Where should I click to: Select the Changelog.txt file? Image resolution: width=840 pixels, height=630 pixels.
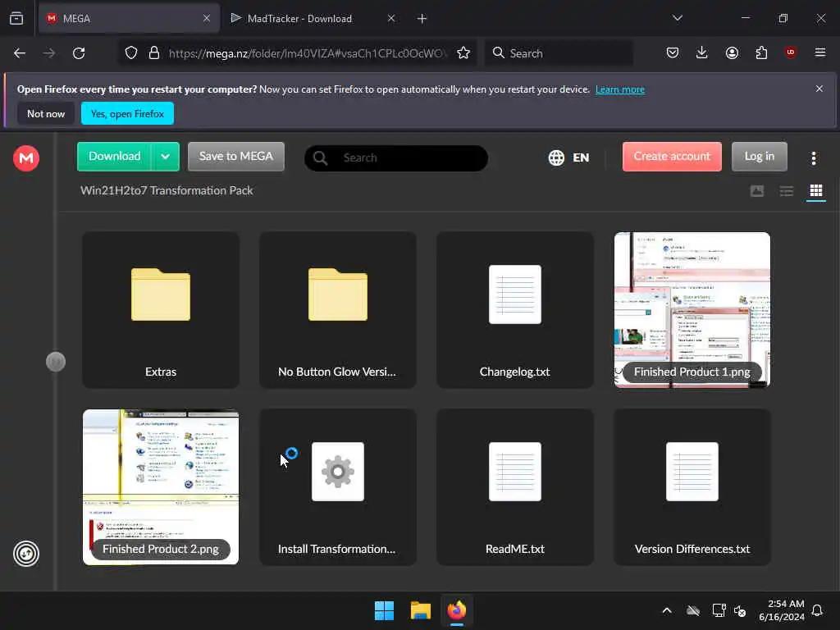(x=515, y=309)
